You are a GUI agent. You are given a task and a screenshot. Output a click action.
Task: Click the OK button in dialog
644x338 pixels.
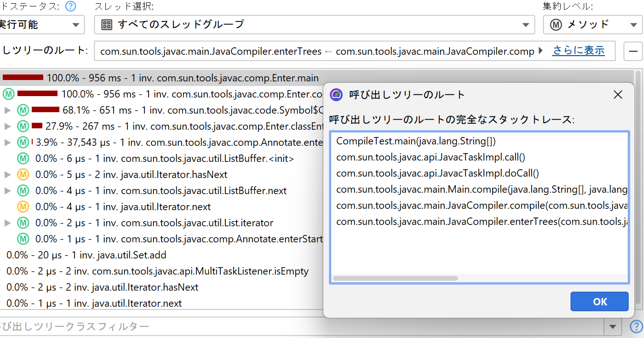point(599,302)
